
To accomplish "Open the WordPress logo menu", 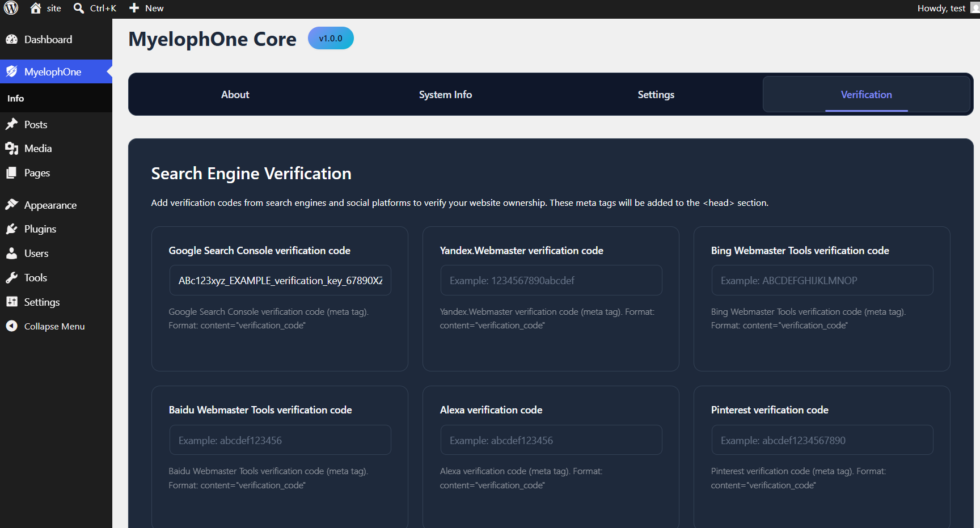I will (11, 8).
